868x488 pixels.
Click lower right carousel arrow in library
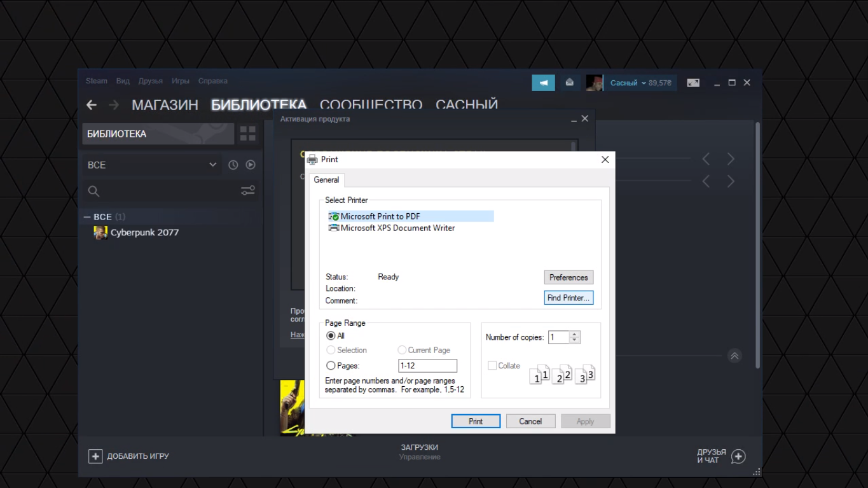[x=731, y=181]
